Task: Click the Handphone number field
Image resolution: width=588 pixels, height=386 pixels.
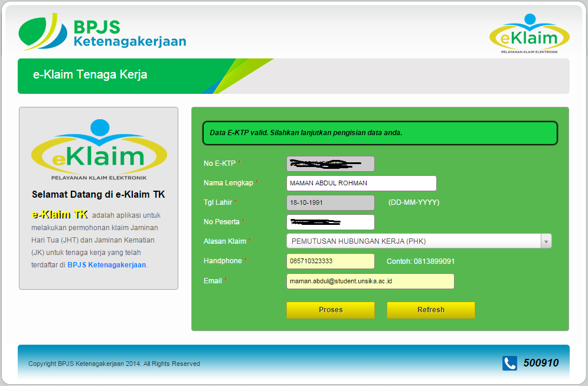Action: coord(331,261)
